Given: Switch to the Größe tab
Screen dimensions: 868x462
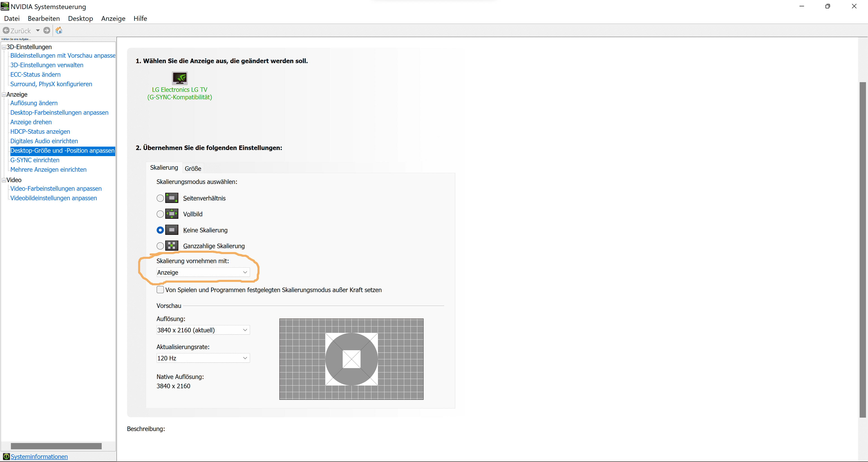Looking at the screenshot, I should (193, 169).
